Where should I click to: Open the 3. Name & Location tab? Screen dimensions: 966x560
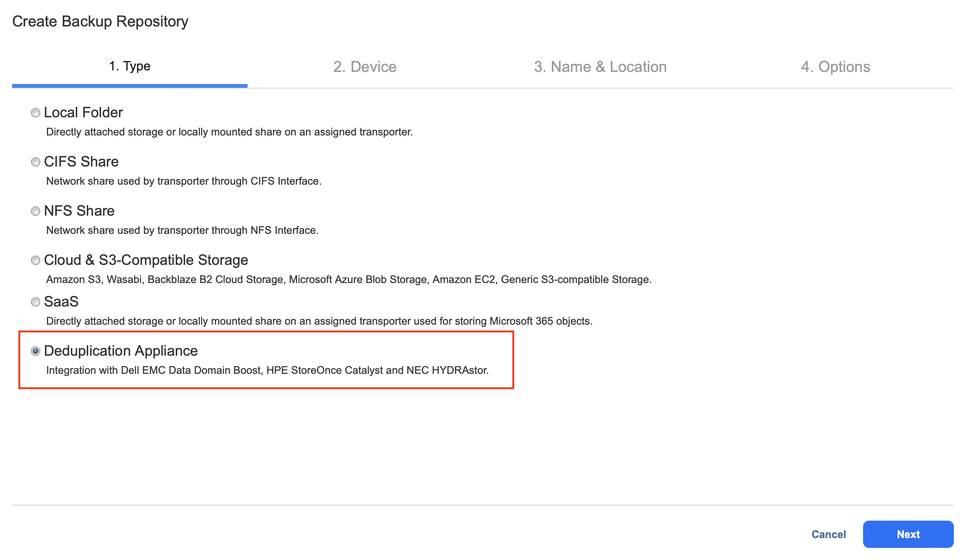pyautogui.click(x=600, y=67)
